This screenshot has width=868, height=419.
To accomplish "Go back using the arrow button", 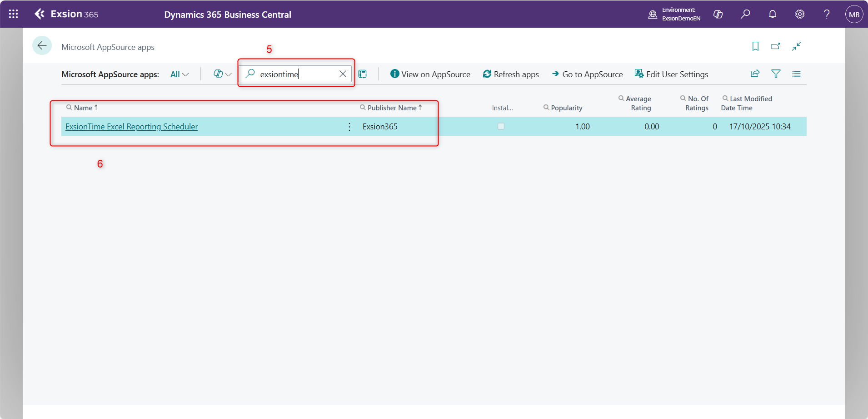I will [x=42, y=45].
